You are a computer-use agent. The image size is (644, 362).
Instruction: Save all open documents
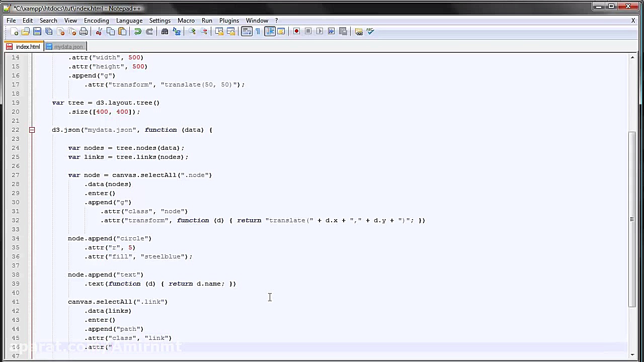coord(48,31)
